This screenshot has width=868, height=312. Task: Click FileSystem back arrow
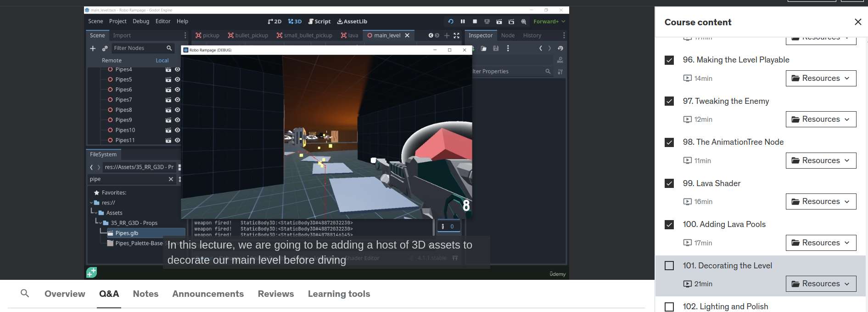pos(91,167)
